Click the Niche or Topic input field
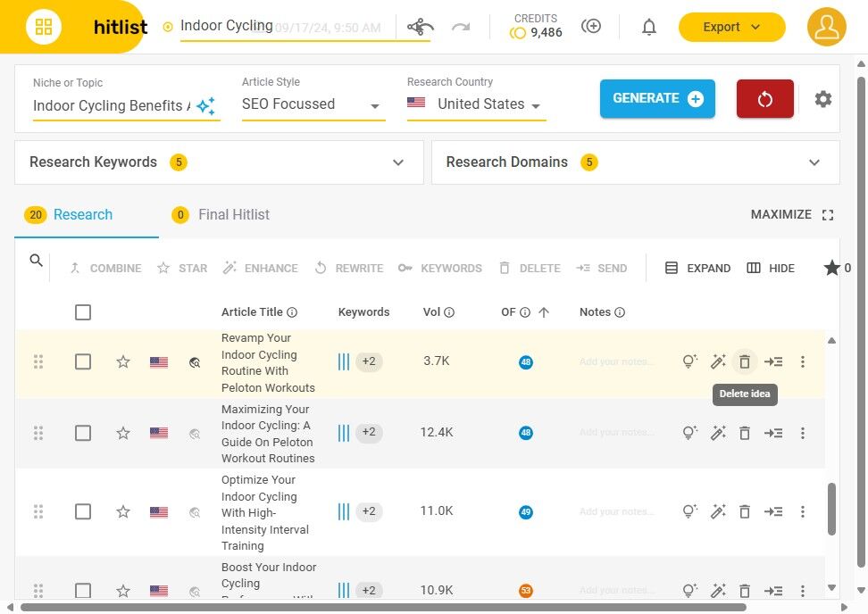The height and width of the screenshot is (614, 868). click(x=111, y=105)
